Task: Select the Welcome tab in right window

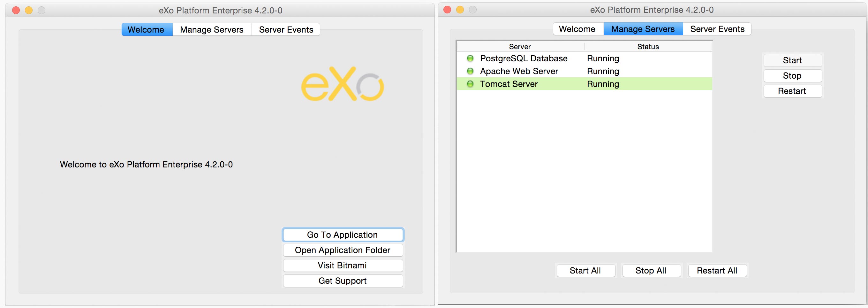Action: click(x=577, y=29)
